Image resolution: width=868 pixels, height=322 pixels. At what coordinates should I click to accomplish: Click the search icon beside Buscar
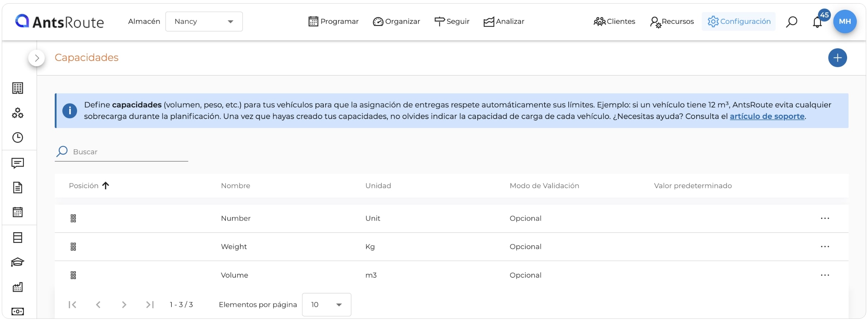pos(62,151)
